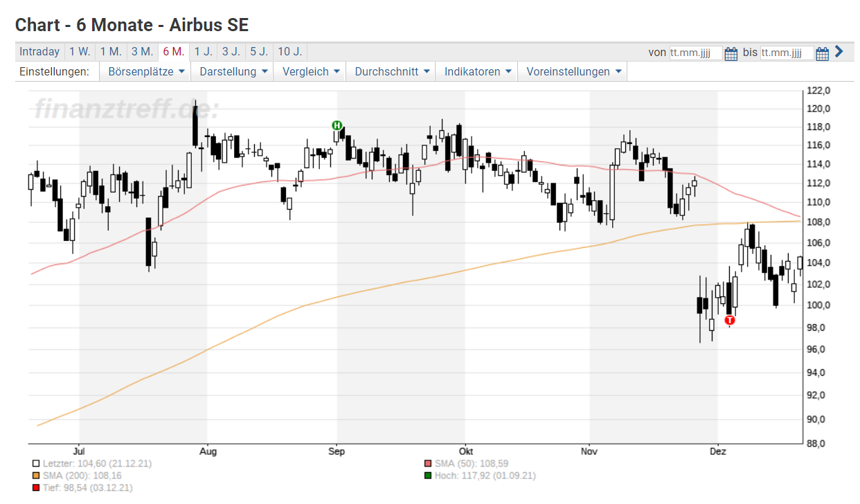Click the 108,0 price axis label
The image size is (860, 504).
coord(818,222)
